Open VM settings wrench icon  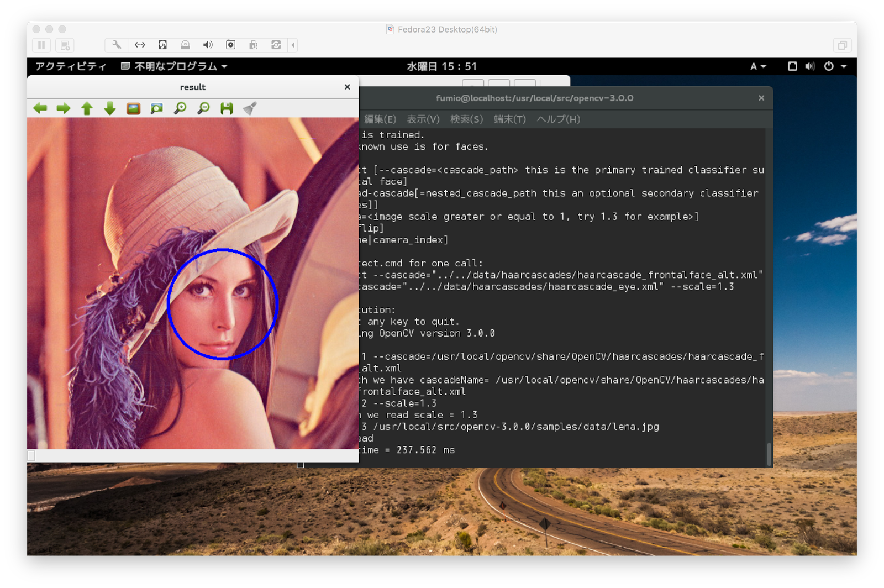tap(117, 45)
